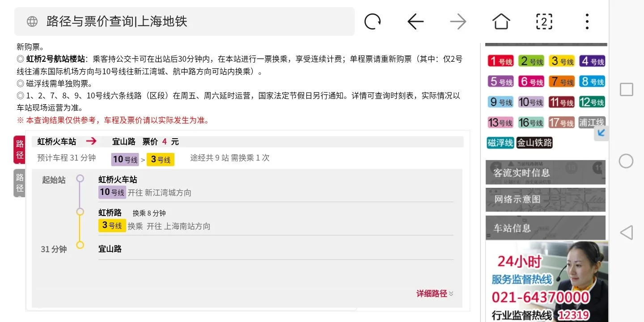Image resolution: width=644 pixels, height=322 pixels.
Task: Reload the current page
Action: 373,21
